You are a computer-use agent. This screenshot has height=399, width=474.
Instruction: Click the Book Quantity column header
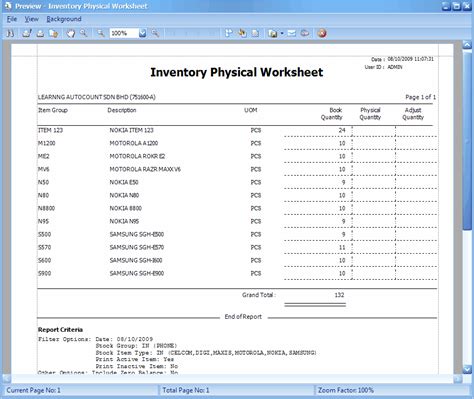332,114
